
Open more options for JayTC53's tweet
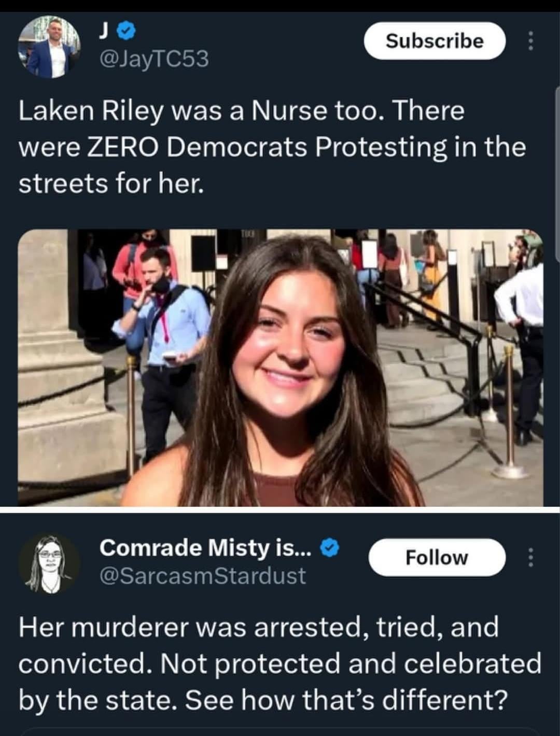pos(530,41)
